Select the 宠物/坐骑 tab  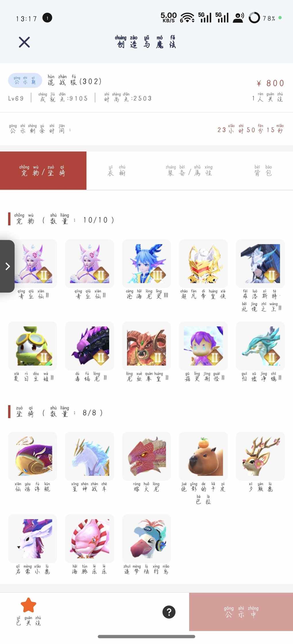click(x=43, y=171)
